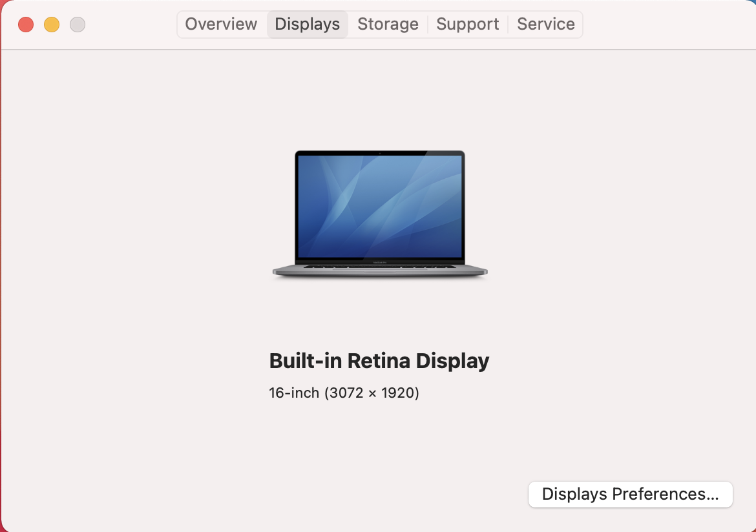756x532 pixels.
Task: Click the greyed-out zoom window button
Action: (x=78, y=25)
